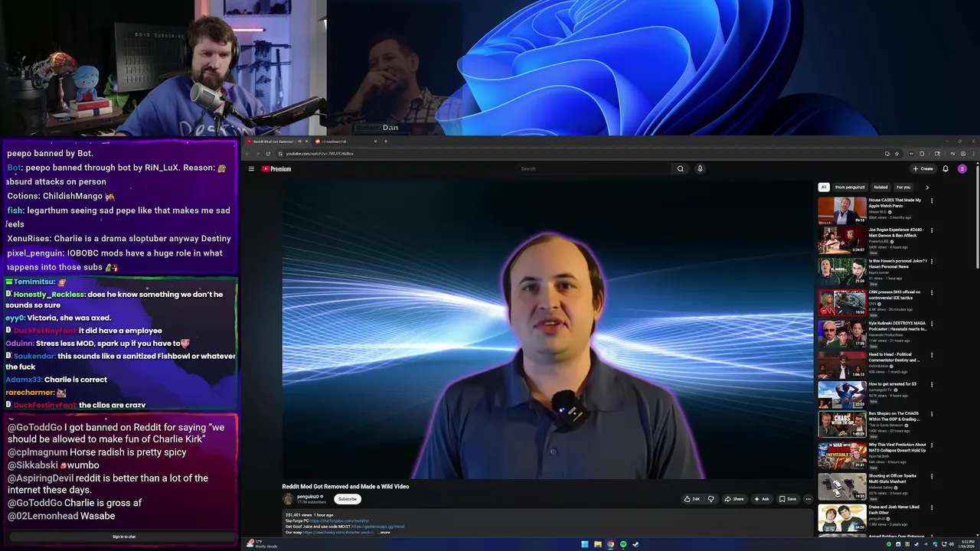Start voice search with microphone icon
This screenshot has width=980, height=551.
pyautogui.click(x=700, y=169)
